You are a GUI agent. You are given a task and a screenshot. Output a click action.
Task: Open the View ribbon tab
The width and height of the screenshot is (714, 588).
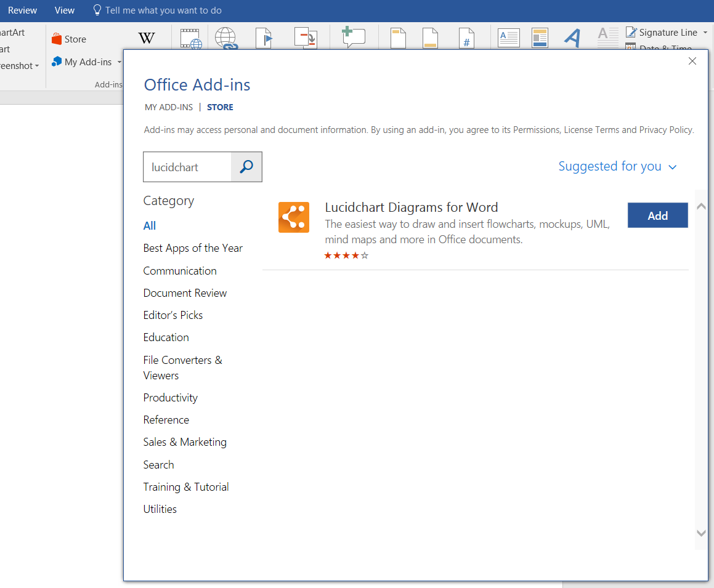coord(65,10)
